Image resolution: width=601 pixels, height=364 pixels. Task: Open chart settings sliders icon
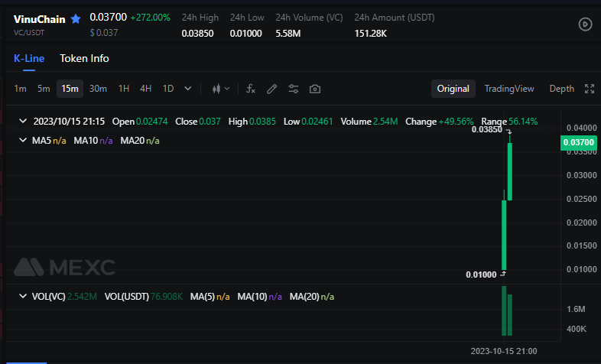pyautogui.click(x=293, y=89)
